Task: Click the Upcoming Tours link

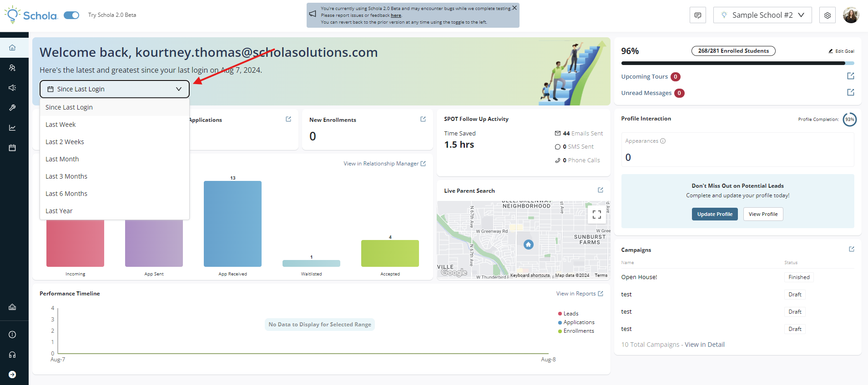Action: pyautogui.click(x=645, y=77)
